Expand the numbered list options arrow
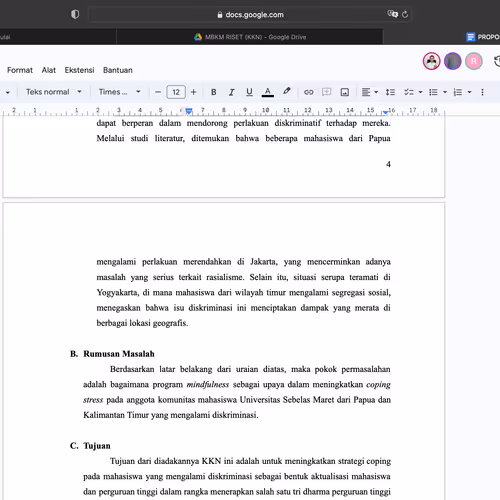Screen dimensions: 500x500 [x=469, y=92]
